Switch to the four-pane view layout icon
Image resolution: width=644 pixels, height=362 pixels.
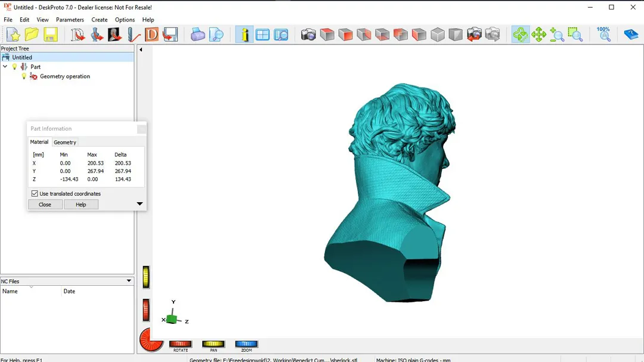click(x=262, y=35)
